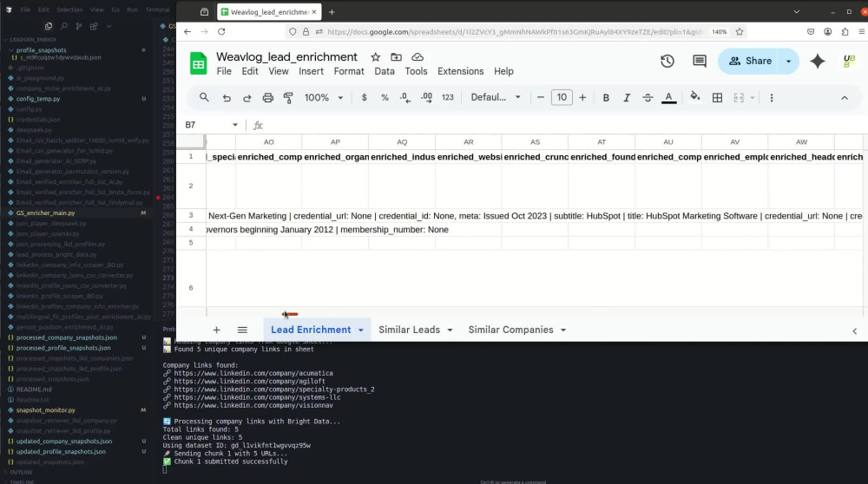Format as percent
The height and width of the screenshot is (484, 868).
(385, 97)
